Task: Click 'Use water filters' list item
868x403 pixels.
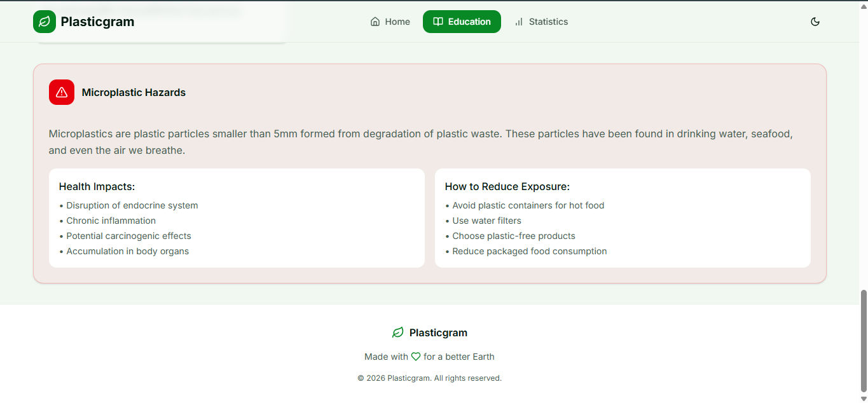Action: tap(483, 221)
